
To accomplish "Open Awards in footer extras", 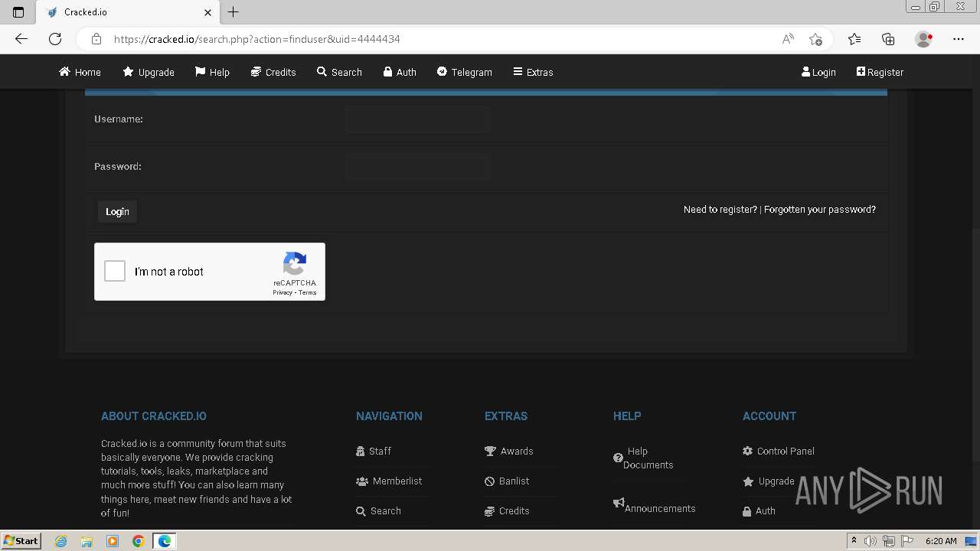I will tap(509, 451).
